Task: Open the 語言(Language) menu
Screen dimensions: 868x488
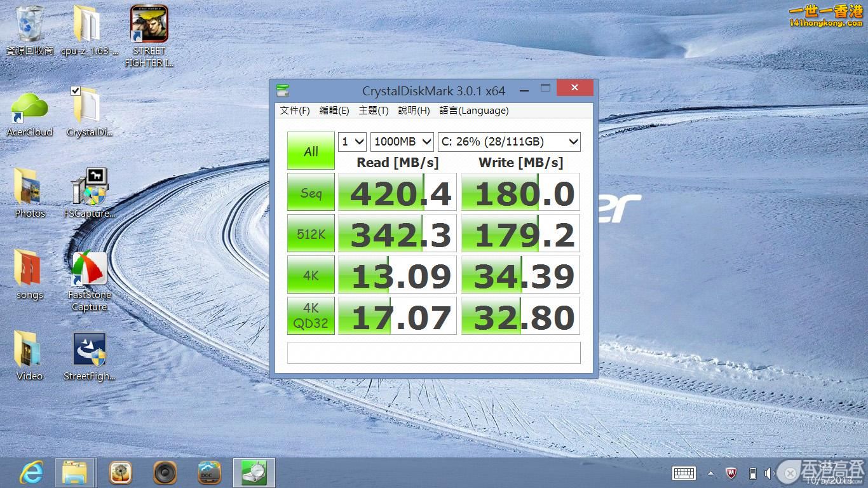Action: (x=473, y=111)
